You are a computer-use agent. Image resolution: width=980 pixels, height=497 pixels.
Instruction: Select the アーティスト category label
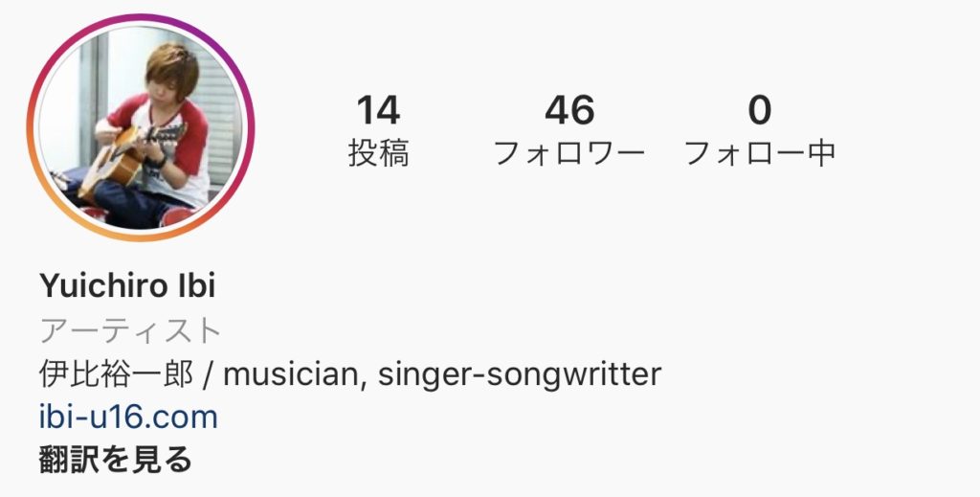point(130,330)
